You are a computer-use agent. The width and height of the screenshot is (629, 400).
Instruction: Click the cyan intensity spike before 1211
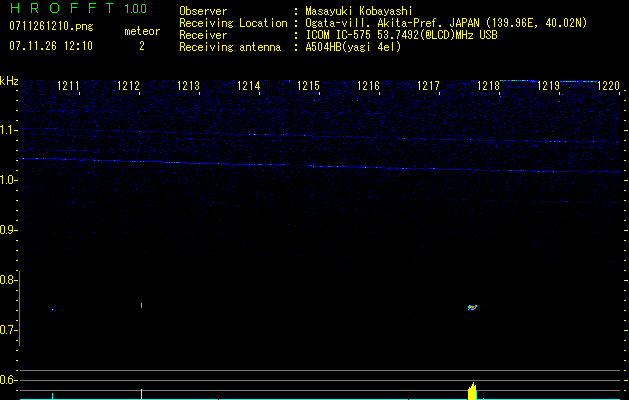(x=53, y=396)
